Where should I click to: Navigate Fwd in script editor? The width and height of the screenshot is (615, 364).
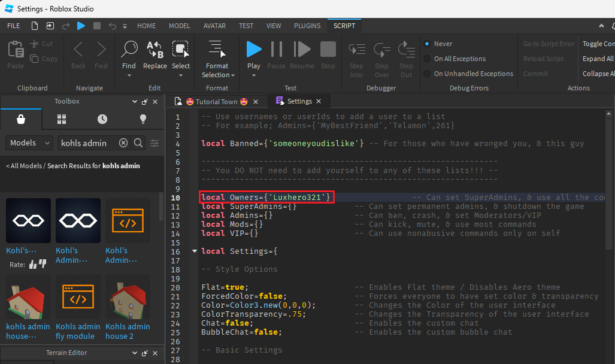[101, 55]
